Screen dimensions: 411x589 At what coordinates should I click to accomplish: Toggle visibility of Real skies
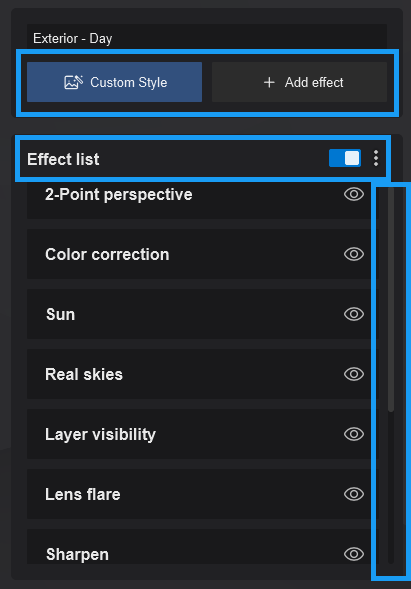coord(354,374)
